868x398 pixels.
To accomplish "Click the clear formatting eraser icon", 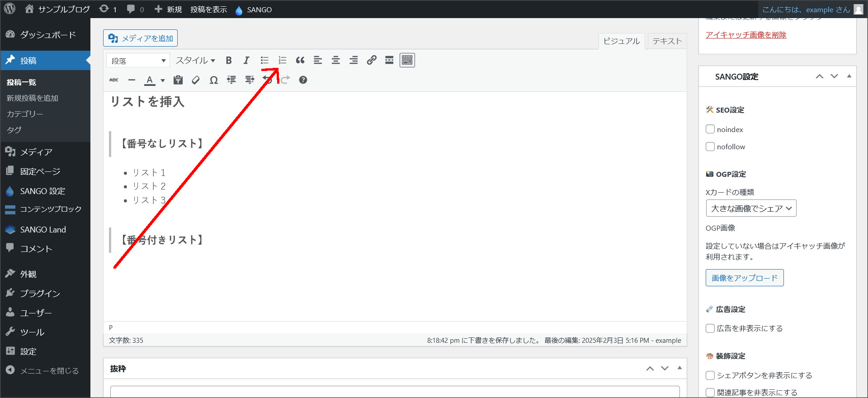I will pos(196,80).
